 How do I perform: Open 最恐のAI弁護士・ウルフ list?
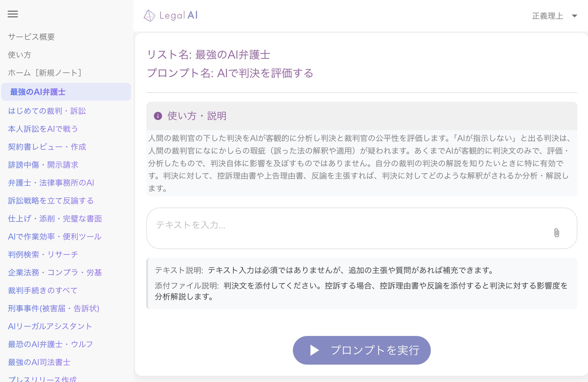pyautogui.click(x=50, y=344)
